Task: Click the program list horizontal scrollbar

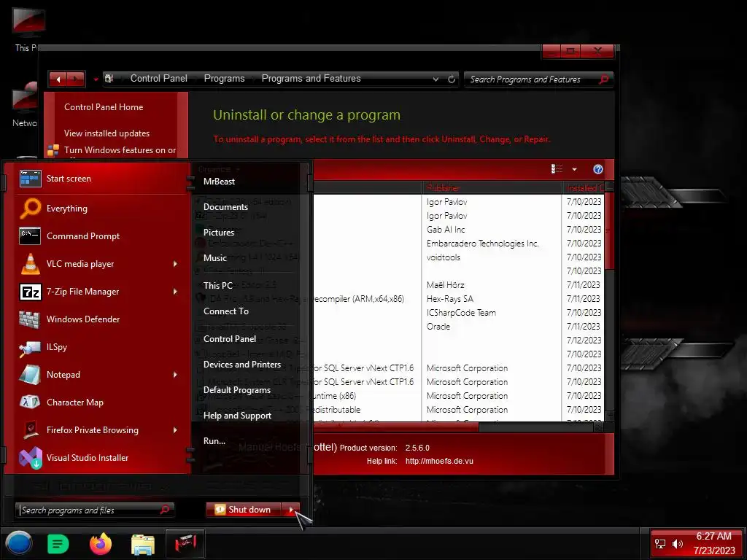Action: pyautogui.click(x=395, y=427)
